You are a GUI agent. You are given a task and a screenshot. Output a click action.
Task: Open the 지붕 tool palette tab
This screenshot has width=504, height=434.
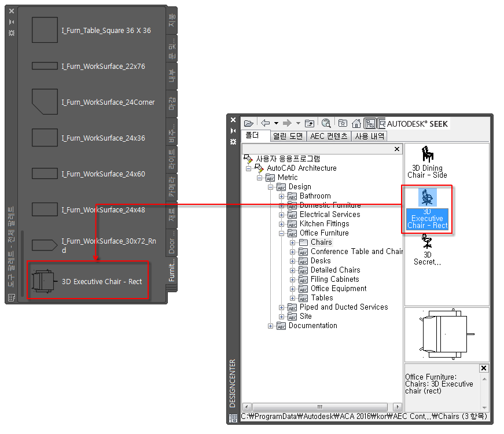pos(172,20)
